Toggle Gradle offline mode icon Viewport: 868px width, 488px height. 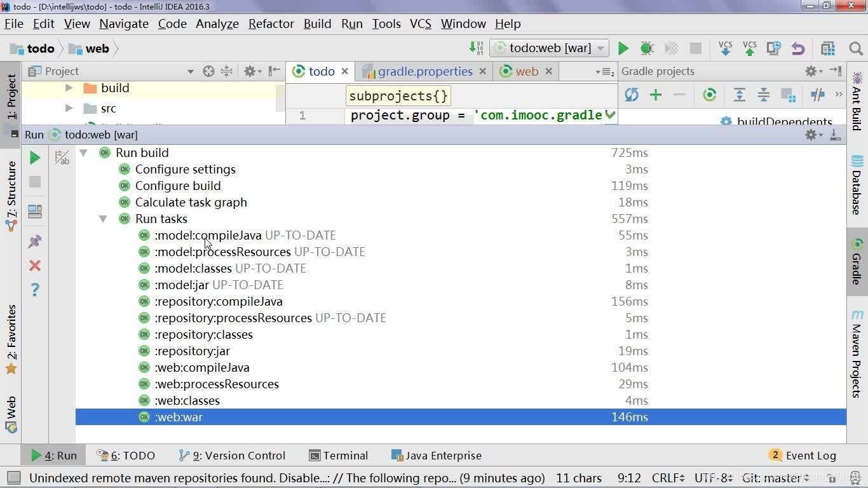click(818, 95)
